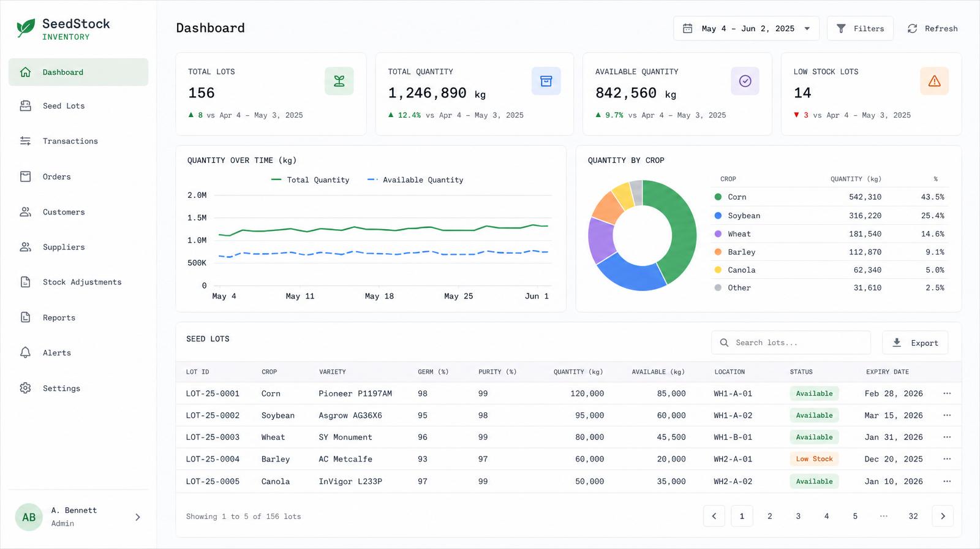The width and height of the screenshot is (980, 549).
Task: Open row actions menu for LOT-25-0005
Action: (947, 482)
